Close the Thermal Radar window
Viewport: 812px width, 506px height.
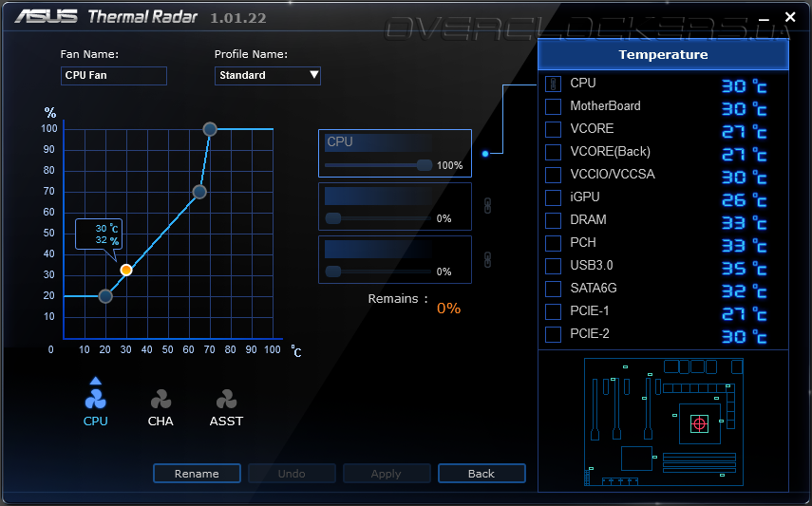click(790, 17)
